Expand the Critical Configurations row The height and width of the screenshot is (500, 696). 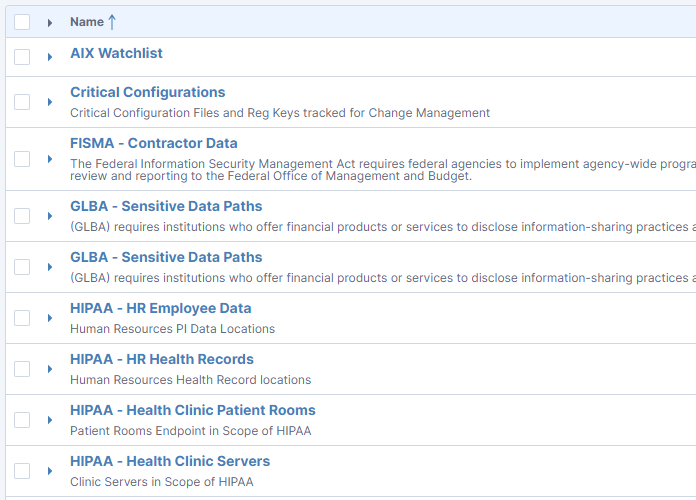(50, 102)
